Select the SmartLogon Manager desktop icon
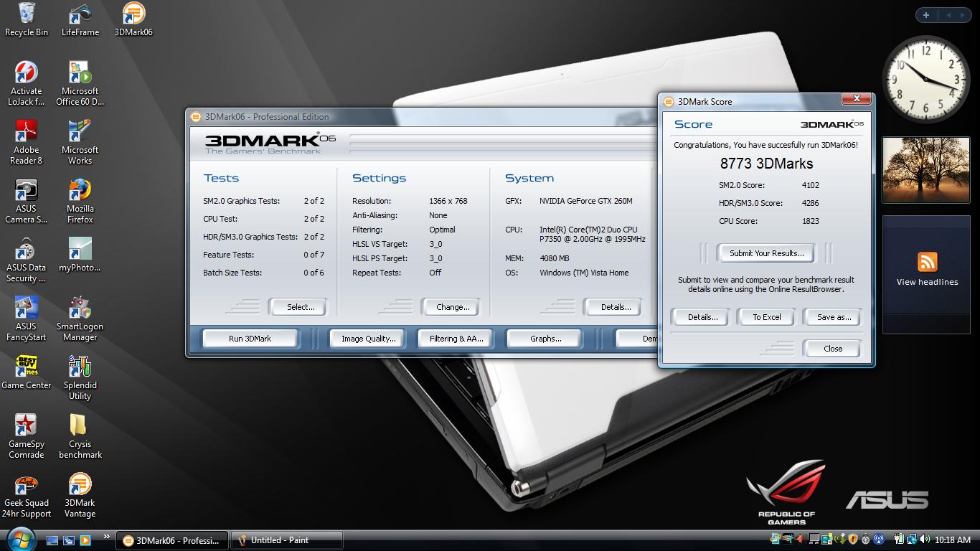 pyautogui.click(x=80, y=319)
